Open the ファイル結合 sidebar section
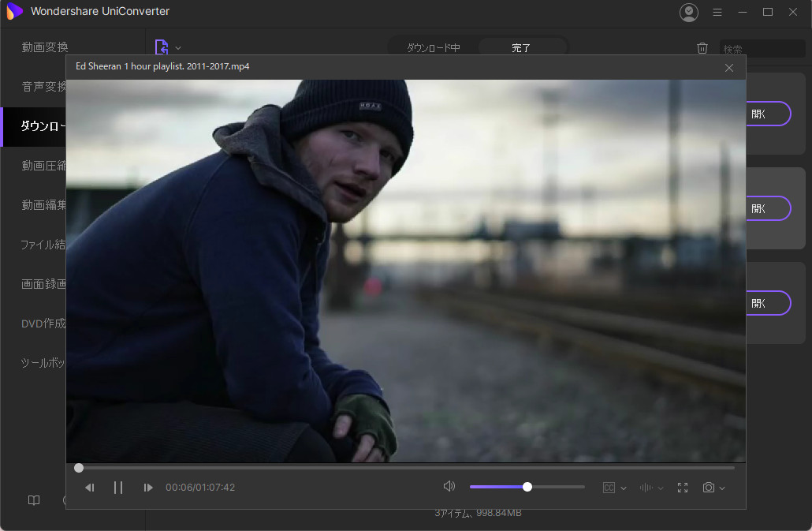Viewport: 812px width, 531px height. click(x=43, y=245)
